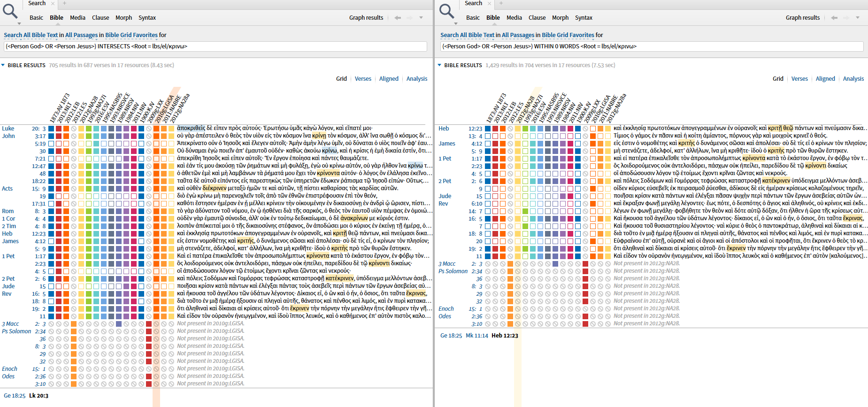The height and width of the screenshot is (407, 868).
Task: Open Ge 18:25 link at bottom of left panel
Action: pos(15,396)
